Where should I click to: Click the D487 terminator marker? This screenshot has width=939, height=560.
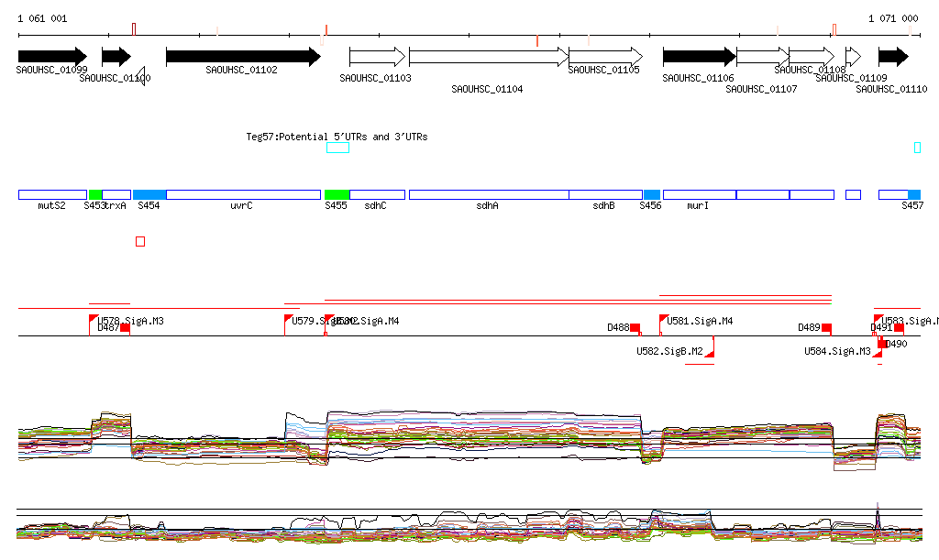(x=125, y=328)
